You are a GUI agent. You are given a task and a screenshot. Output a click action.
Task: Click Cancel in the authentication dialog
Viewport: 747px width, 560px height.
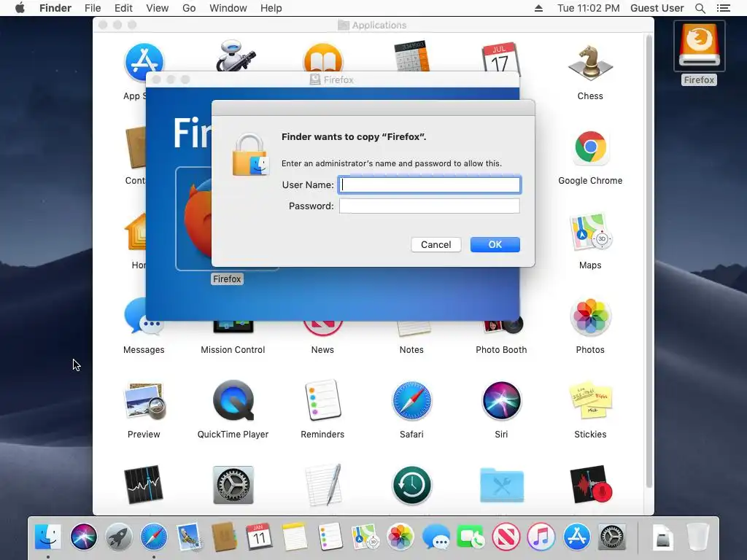pyautogui.click(x=436, y=244)
